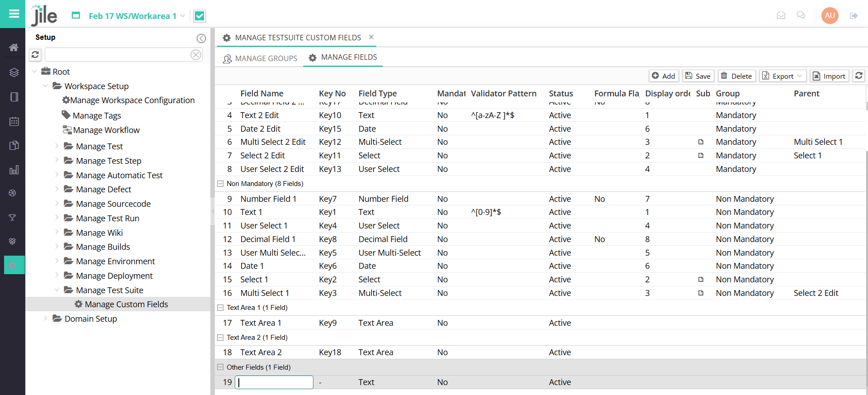Click the Delete button
The width and height of the screenshot is (868, 395).
click(x=736, y=76)
